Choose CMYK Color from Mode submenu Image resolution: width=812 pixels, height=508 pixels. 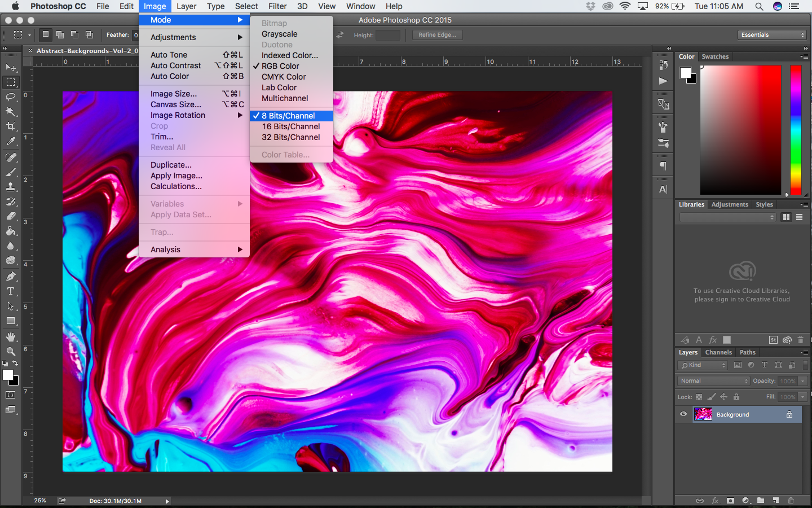(284, 77)
